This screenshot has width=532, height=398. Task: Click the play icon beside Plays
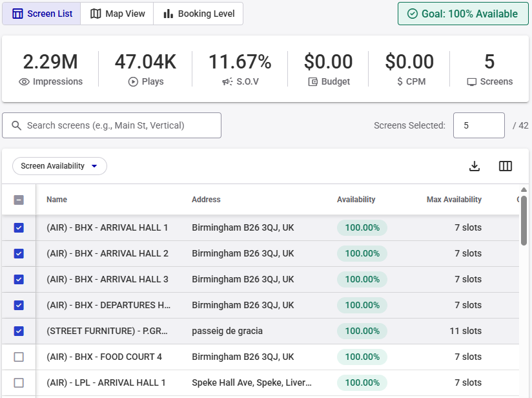pyautogui.click(x=133, y=82)
